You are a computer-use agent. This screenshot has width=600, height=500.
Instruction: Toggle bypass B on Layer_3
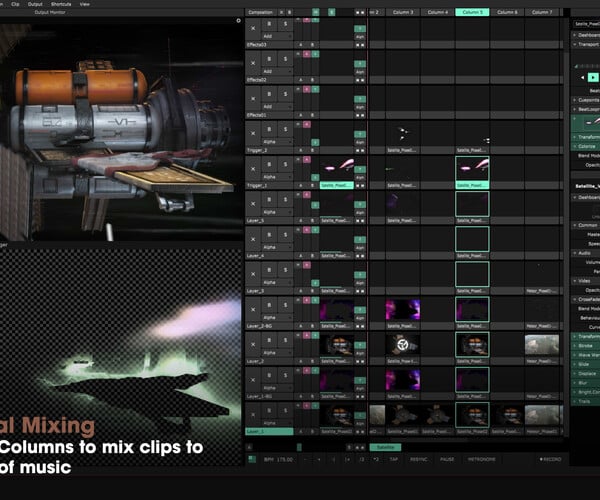[x=269, y=270]
